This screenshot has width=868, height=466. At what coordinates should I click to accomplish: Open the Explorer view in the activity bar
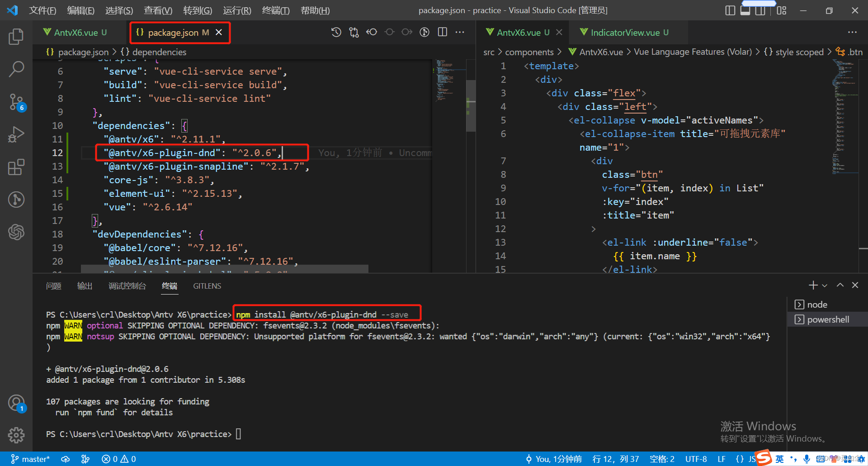coord(16,37)
